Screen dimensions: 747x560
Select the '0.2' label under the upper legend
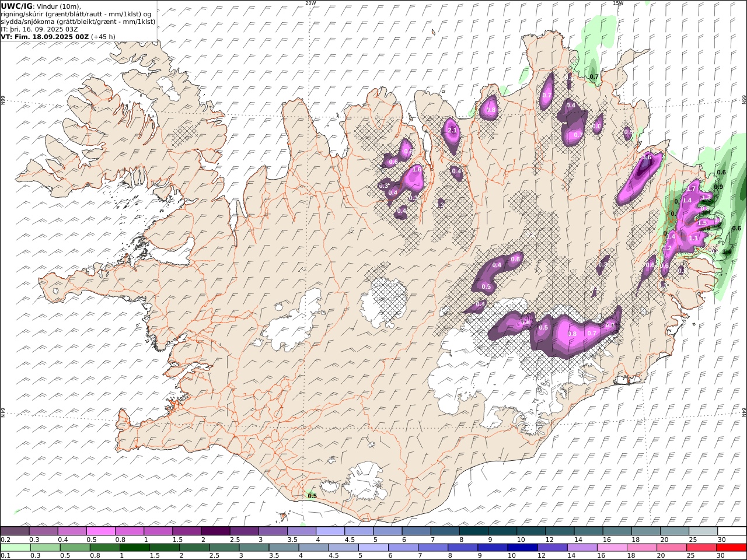[x=5, y=540]
